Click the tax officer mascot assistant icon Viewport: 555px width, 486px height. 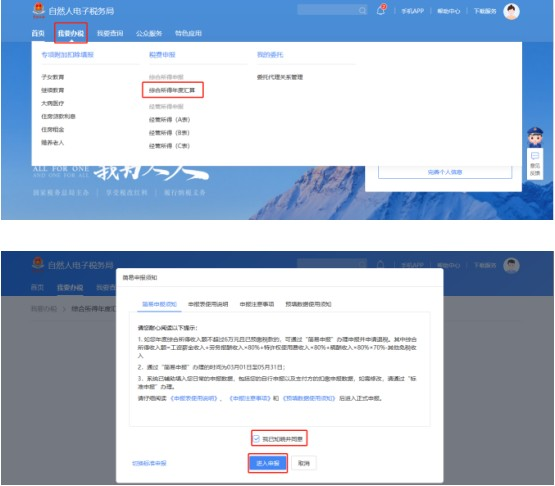click(535, 137)
